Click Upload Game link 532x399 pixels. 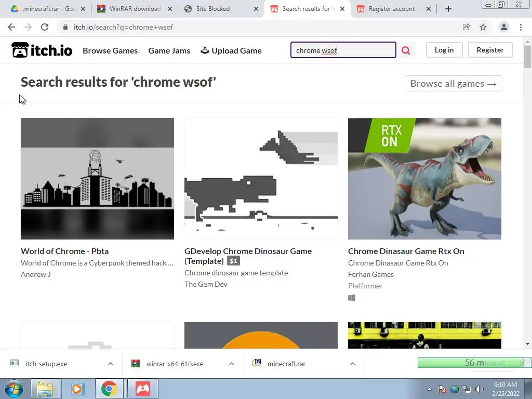tap(231, 50)
